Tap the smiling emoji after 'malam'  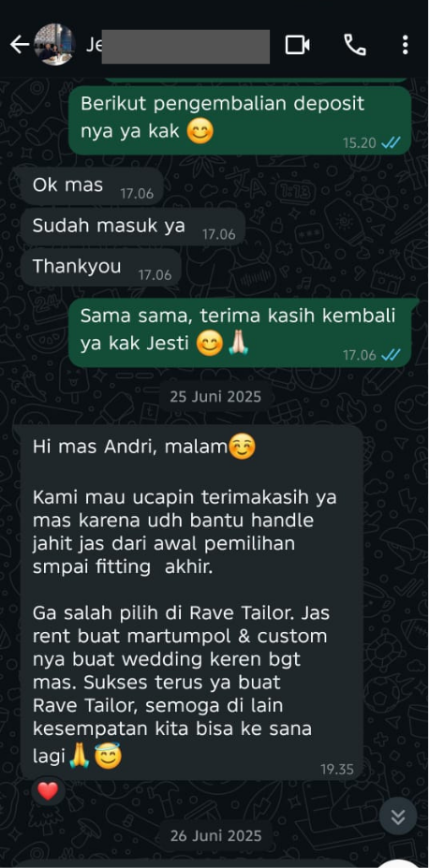(x=242, y=447)
